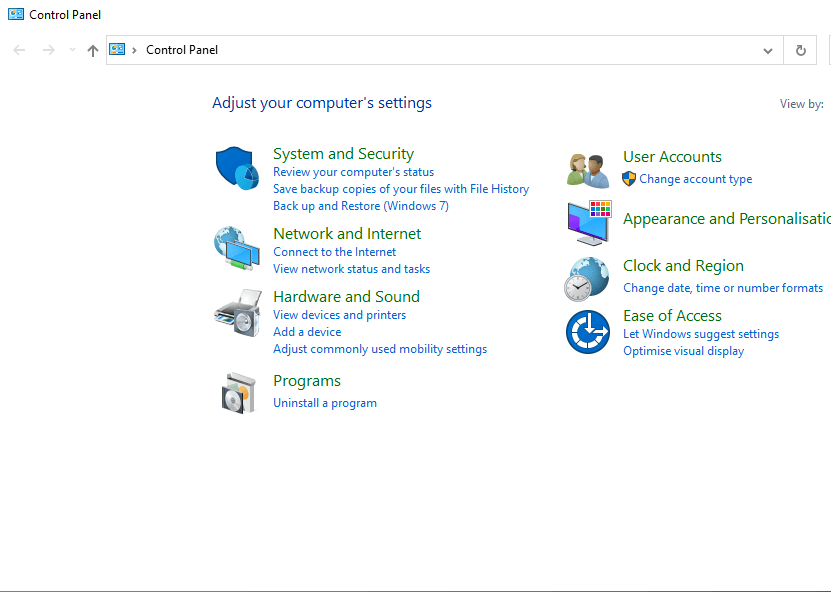This screenshot has width=831, height=592.
Task: Expand the breadcrumb chevron next to Control Panel
Action: tap(136, 48)
